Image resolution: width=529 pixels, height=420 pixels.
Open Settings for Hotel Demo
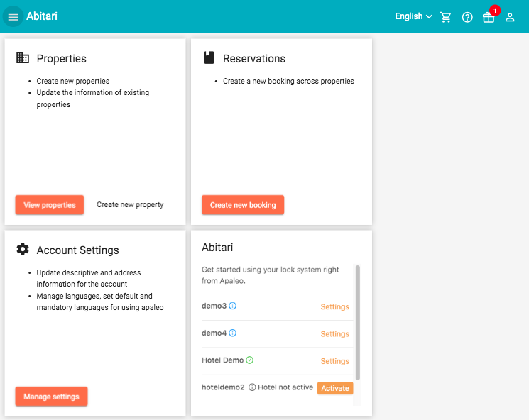pos(334,361)
